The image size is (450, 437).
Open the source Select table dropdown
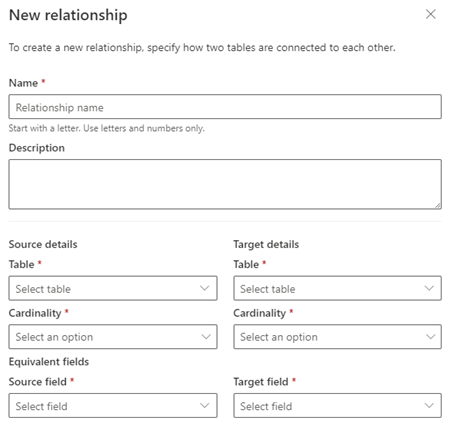113,288
